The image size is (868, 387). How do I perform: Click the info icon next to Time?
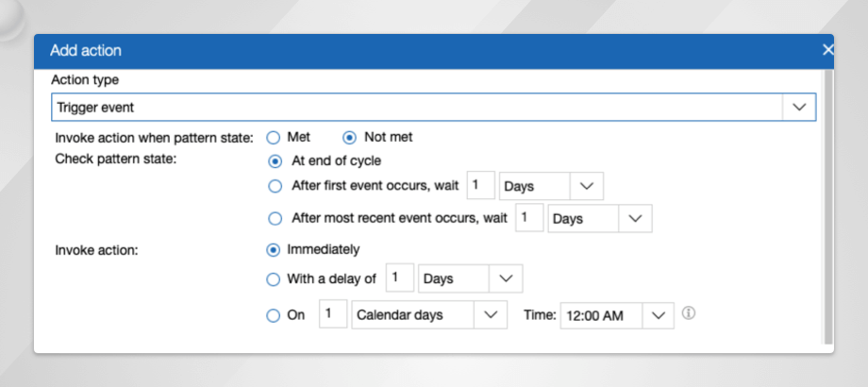[689, 313]
